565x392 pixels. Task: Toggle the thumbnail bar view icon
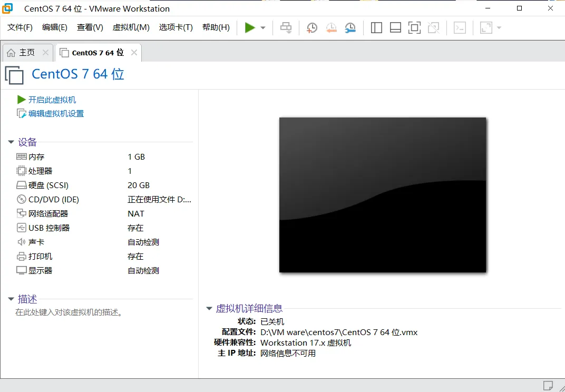tap(395, 28)
